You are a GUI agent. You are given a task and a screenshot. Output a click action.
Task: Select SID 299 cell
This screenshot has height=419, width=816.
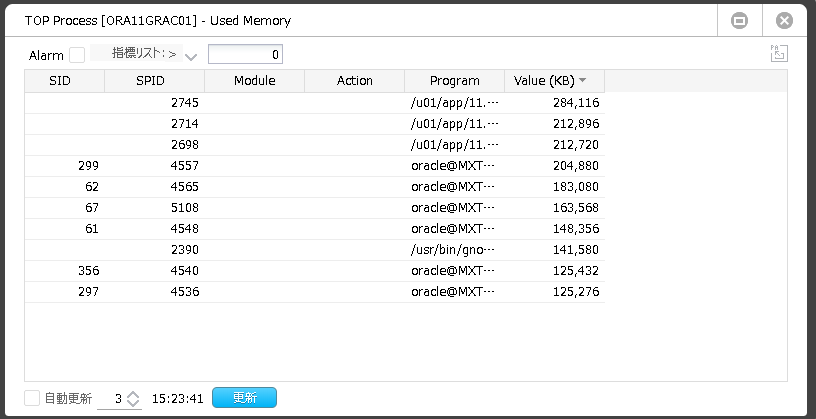[x=65, y=166]
